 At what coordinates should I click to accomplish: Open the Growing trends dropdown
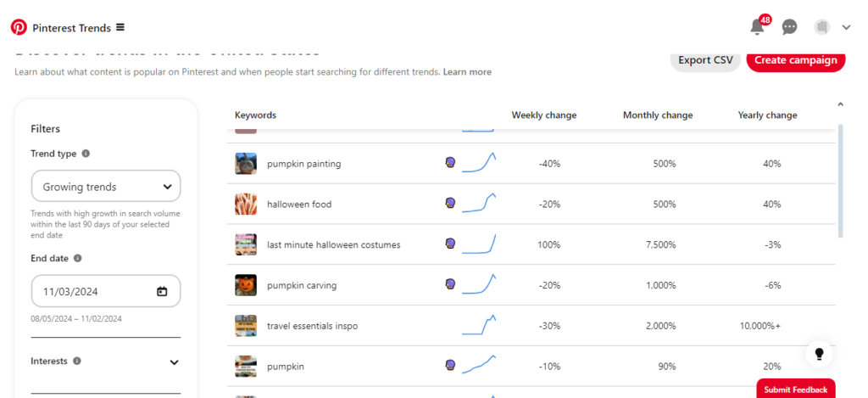click(x=106, y=186)
